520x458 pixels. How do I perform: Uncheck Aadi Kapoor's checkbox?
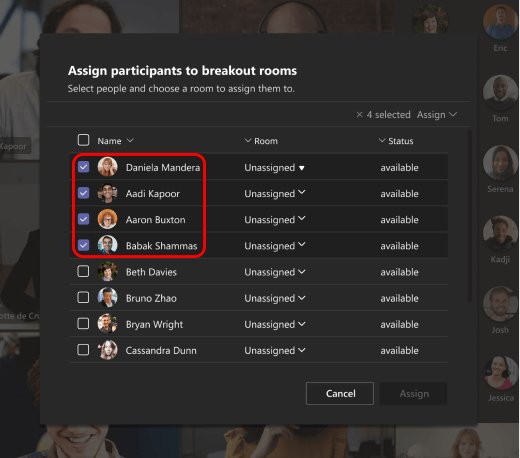pyautogui.click(x=83, y=193)
